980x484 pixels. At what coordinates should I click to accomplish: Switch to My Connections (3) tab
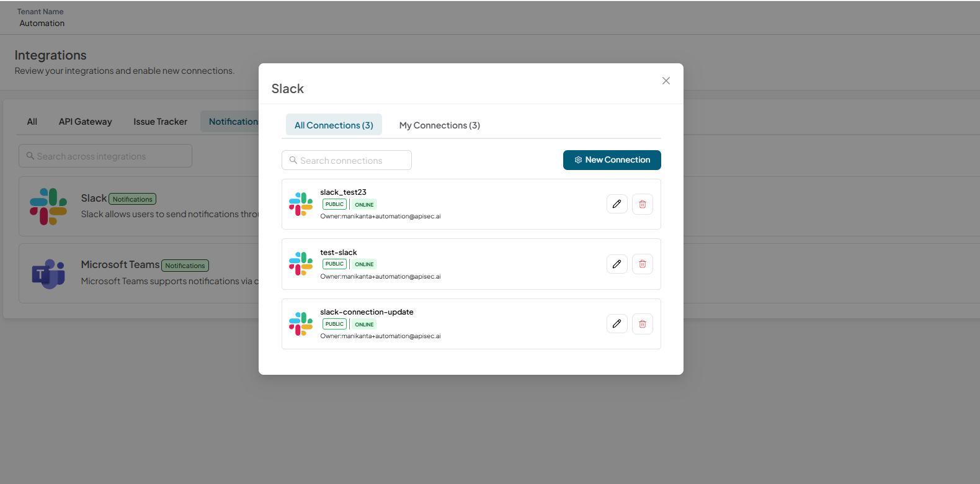(440, 125)
